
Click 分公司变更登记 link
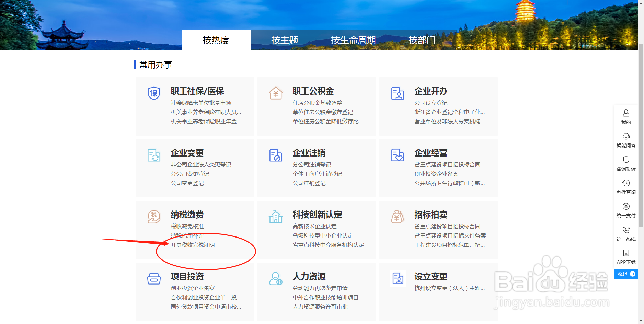(x=190, y=174)
